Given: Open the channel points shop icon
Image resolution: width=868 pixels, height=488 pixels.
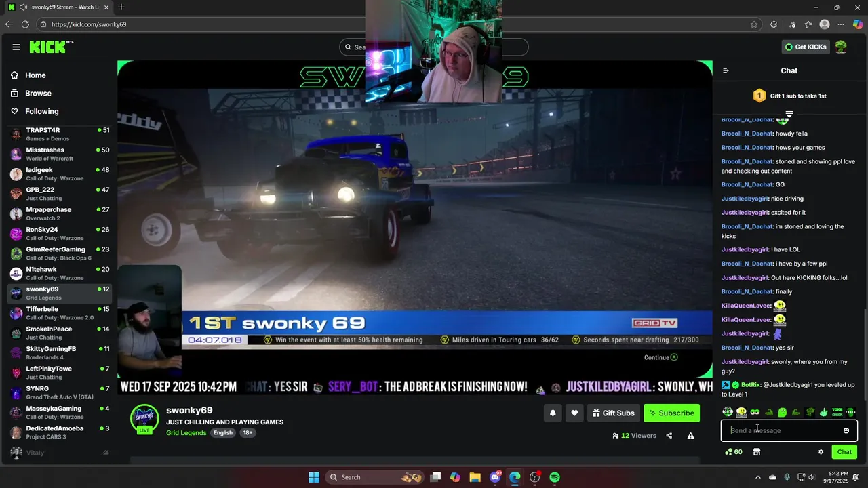Looking at the screenshot, I should pos(757,452).
